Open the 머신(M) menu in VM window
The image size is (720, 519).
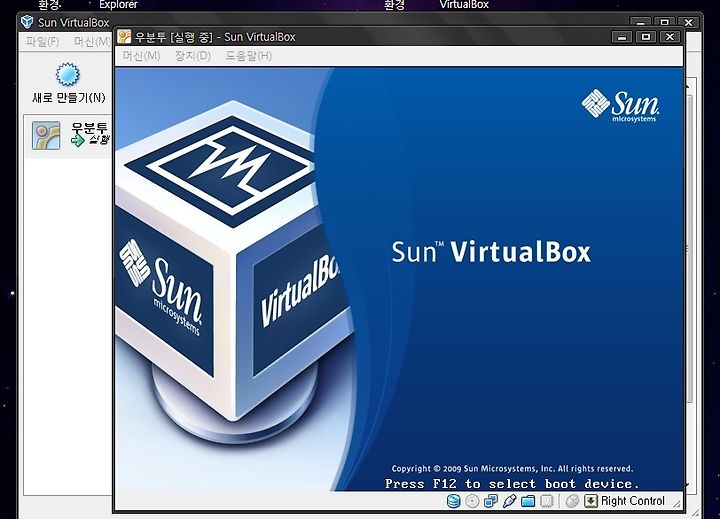(x=141, y=56)
